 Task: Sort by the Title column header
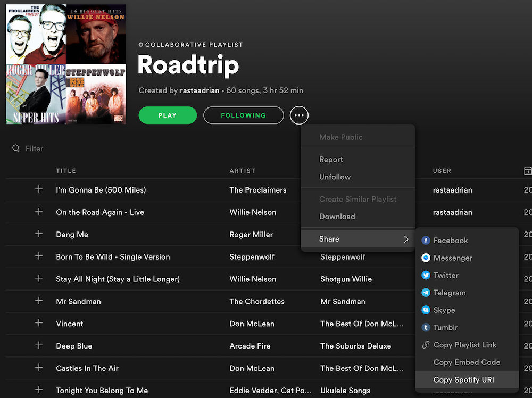(x=66, y=171)
